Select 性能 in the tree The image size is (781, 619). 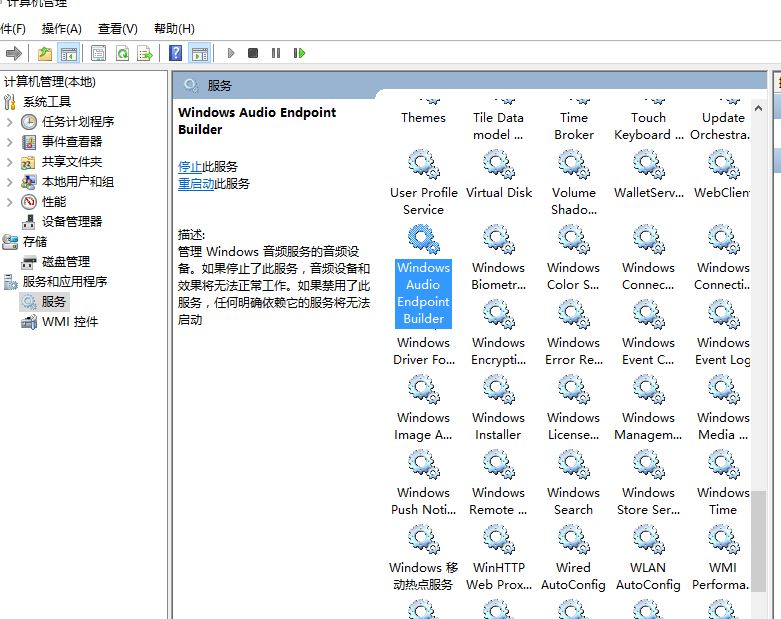pos(54,202)
